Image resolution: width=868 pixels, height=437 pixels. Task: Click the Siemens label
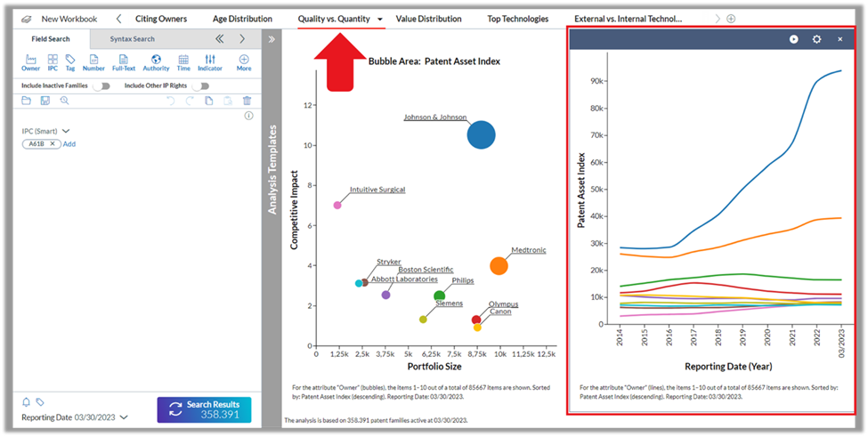(449, 303)
